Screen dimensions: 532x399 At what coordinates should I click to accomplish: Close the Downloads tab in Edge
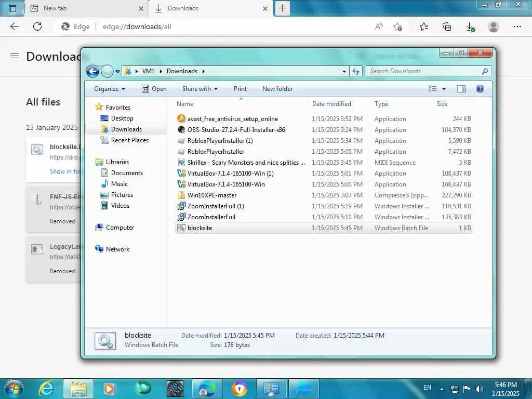265,8
